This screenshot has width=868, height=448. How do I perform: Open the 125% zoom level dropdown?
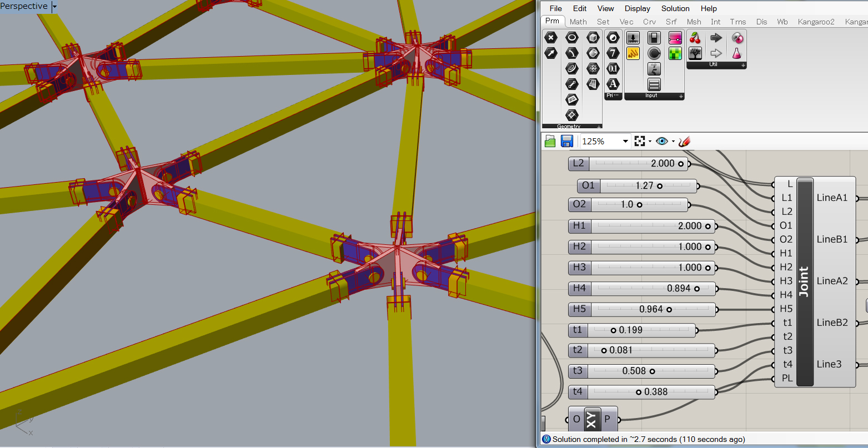click(x=625, y=142)
